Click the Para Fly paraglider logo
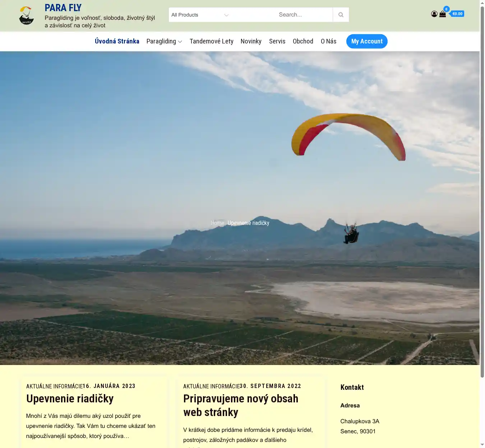The width and height of the screenshot is (485, 448). click(x=26, y=15)
